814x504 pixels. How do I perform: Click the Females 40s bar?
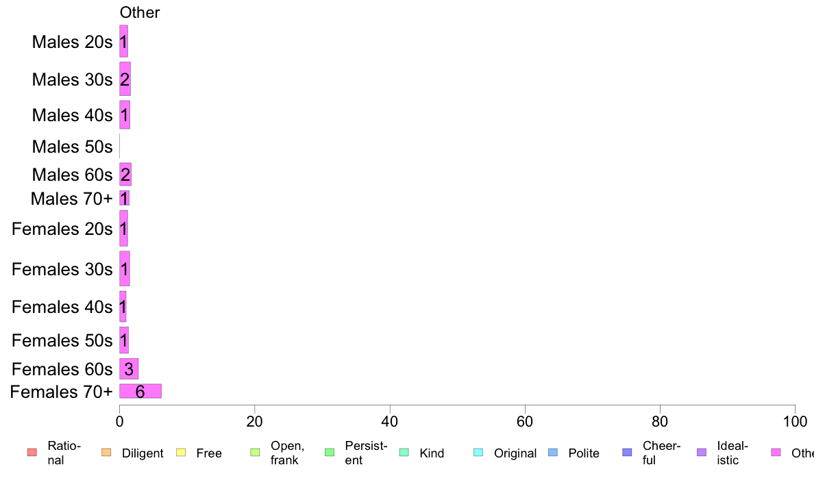coord(123,307)
